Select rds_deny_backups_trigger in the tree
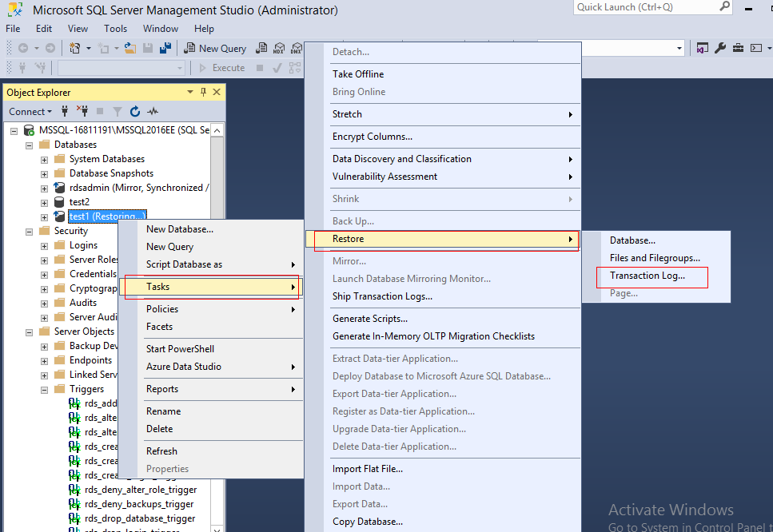The image size is (773, 532). pos(139,504)
